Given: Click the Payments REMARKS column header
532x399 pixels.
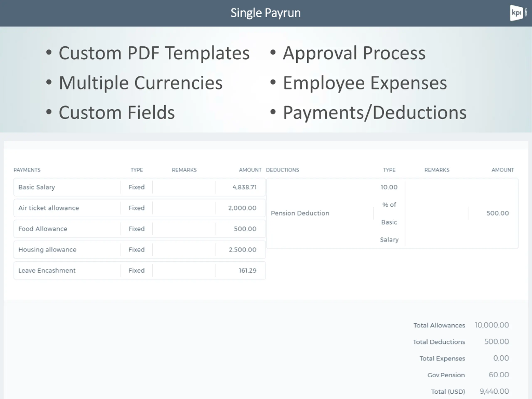Looking at the screenshot, I should coord(184,170).
